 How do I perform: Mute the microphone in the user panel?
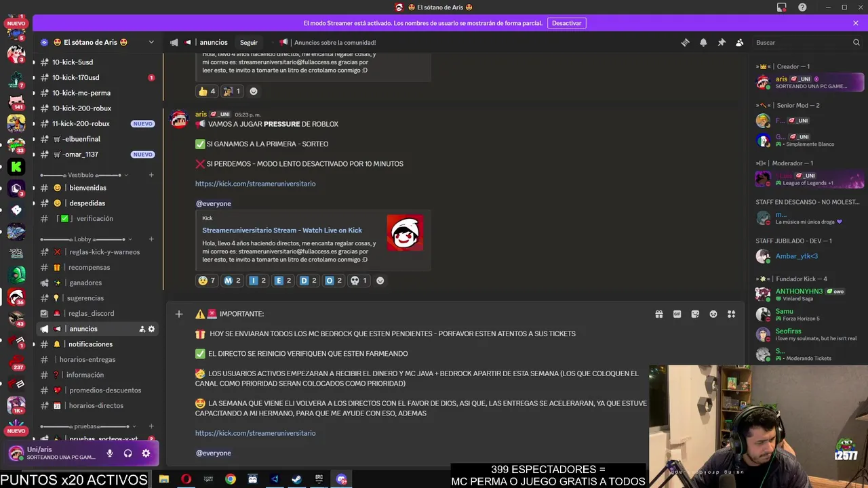[110, 453]
